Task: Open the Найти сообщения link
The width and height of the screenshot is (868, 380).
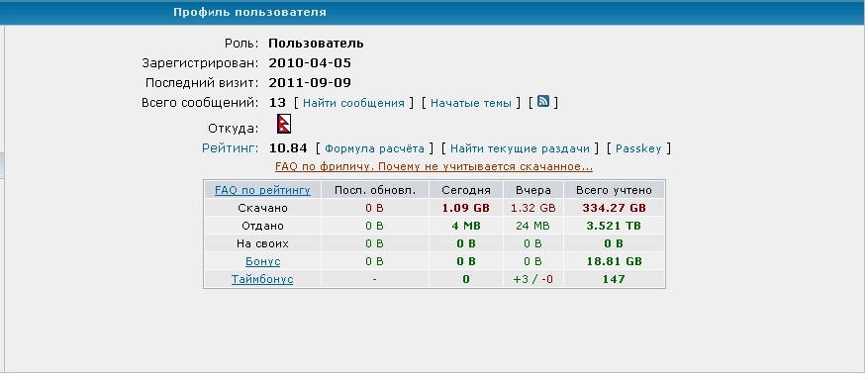Action: pyautogui.click(x=353, y=103)
